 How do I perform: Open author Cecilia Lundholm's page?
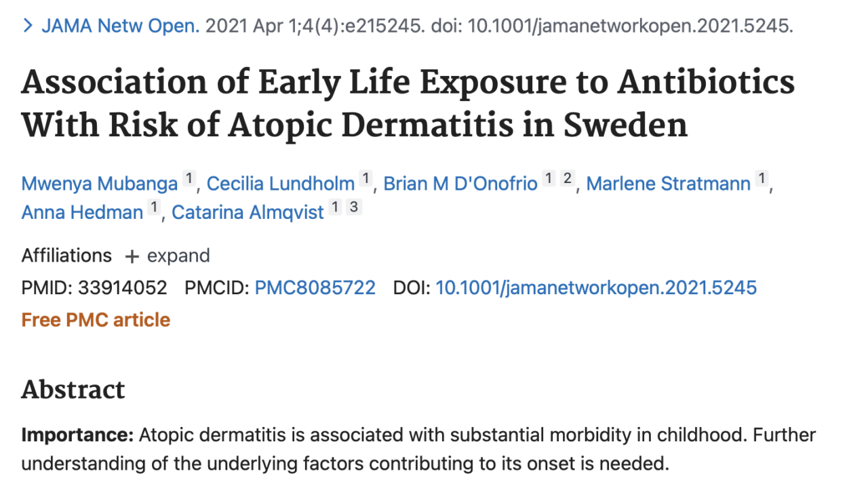[281, 183]
